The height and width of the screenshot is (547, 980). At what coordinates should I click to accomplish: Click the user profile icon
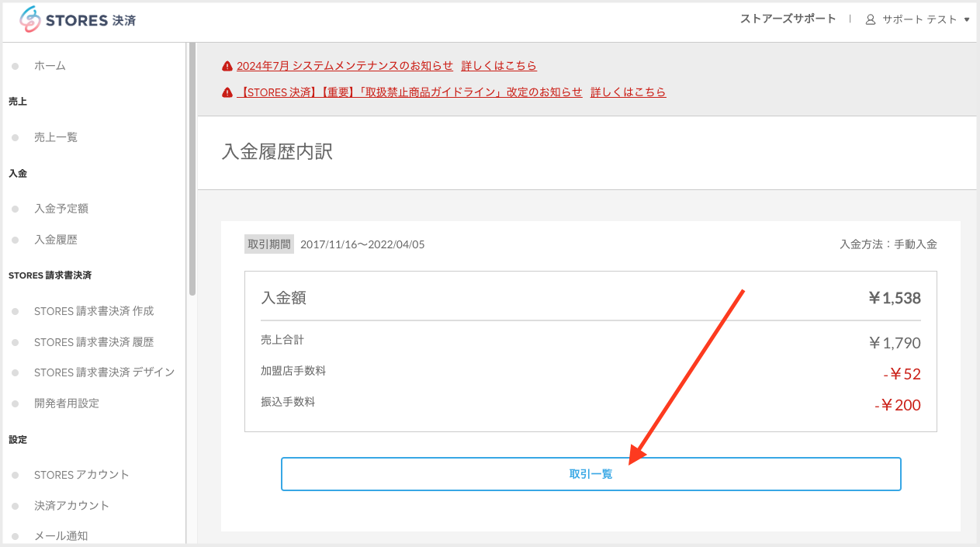pyautogui.click(x=871, y=19)
